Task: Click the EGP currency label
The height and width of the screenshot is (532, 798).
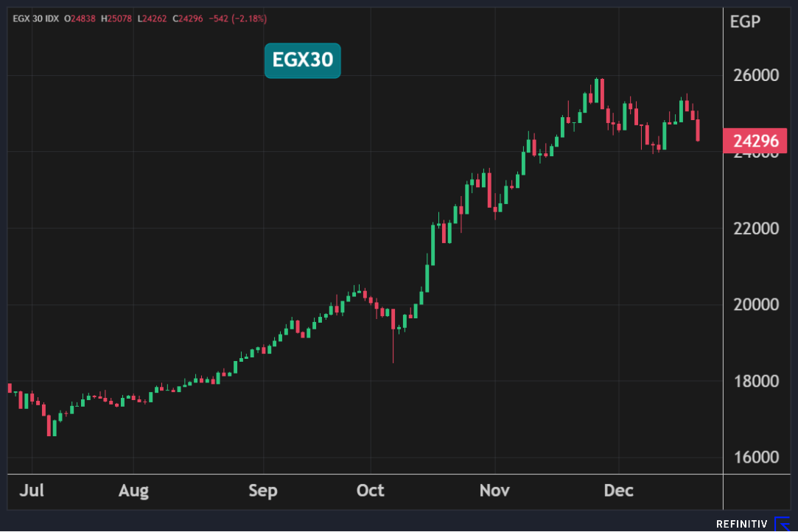Action: (x=744, y=21)
